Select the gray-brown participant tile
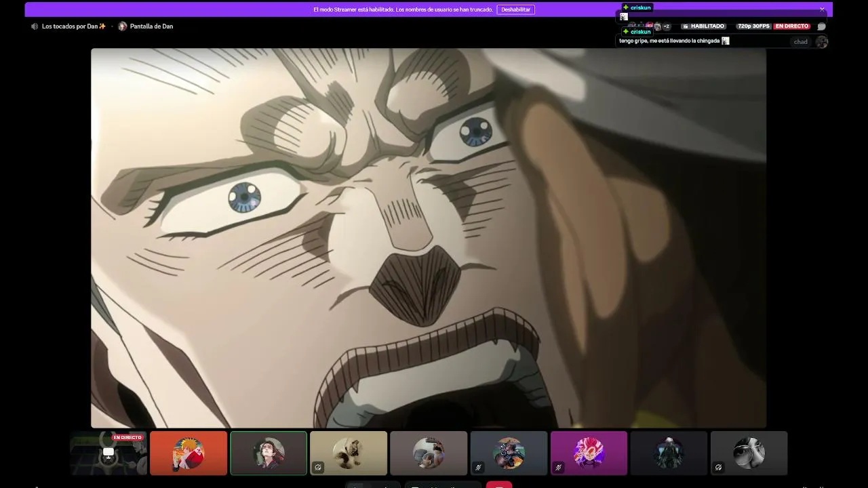 pos(429,453)
